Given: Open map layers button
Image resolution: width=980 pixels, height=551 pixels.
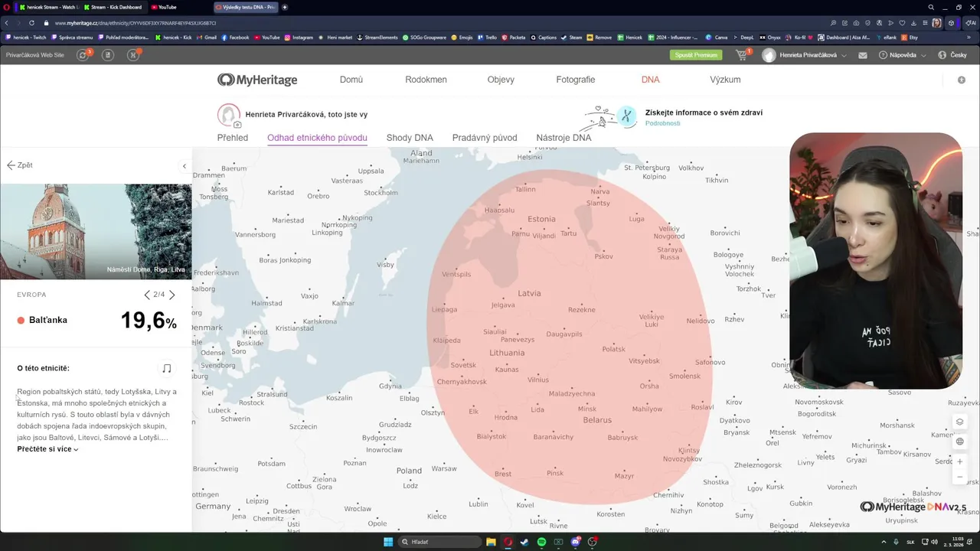Looking at the screenshot, I should point(959,422).
